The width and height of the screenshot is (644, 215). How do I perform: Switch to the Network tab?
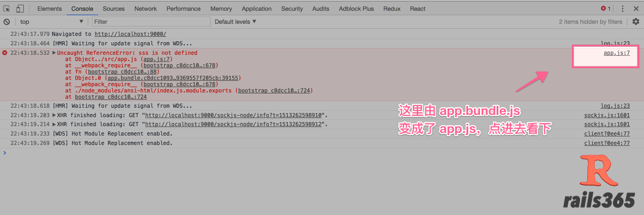pos(146,9)
